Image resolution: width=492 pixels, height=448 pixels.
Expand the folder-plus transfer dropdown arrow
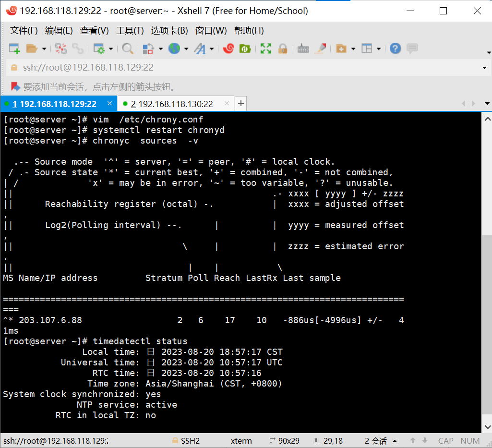[x=353, y=49]
